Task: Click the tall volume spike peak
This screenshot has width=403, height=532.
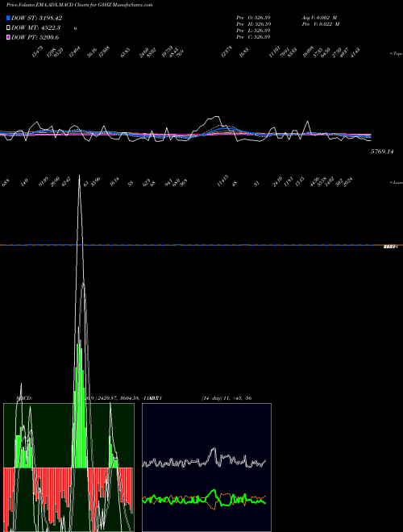Action: click(79, 177)
